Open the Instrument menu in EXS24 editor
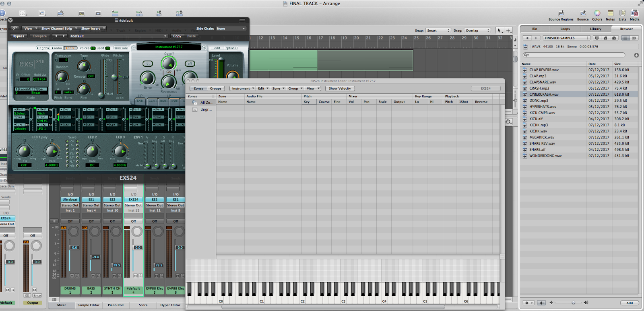Viewport: 644px width, 311px height. (243, 89)
